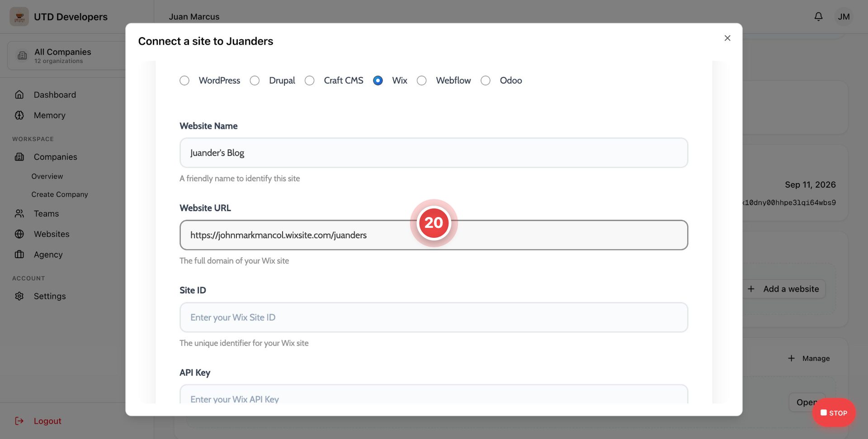868x439 pixels.
Task: Click 'The unique identifier for your Wix site'
Action: click(x=244, y=343)
